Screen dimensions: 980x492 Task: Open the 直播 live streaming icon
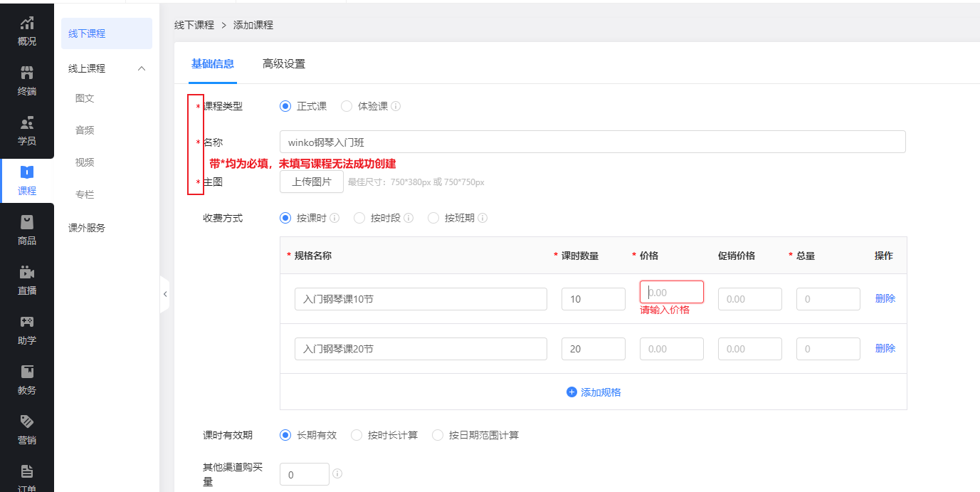[x=26, y=273]
